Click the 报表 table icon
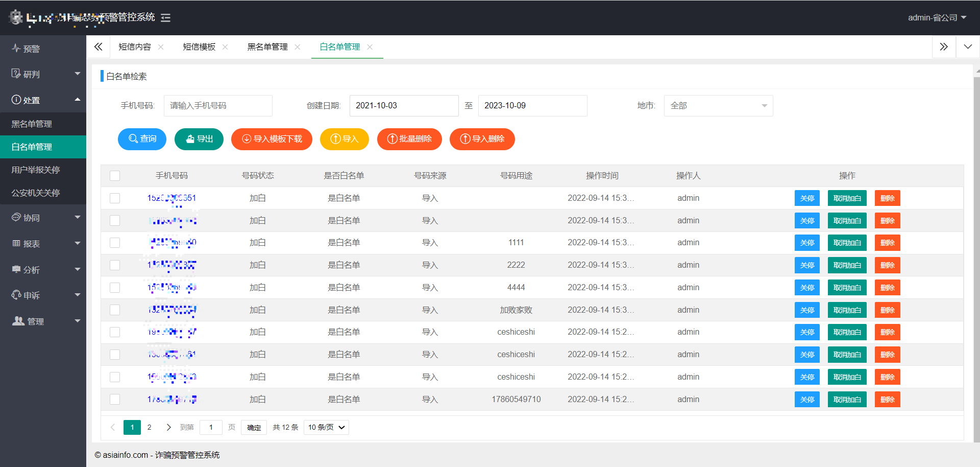 [x=16, y=243]
